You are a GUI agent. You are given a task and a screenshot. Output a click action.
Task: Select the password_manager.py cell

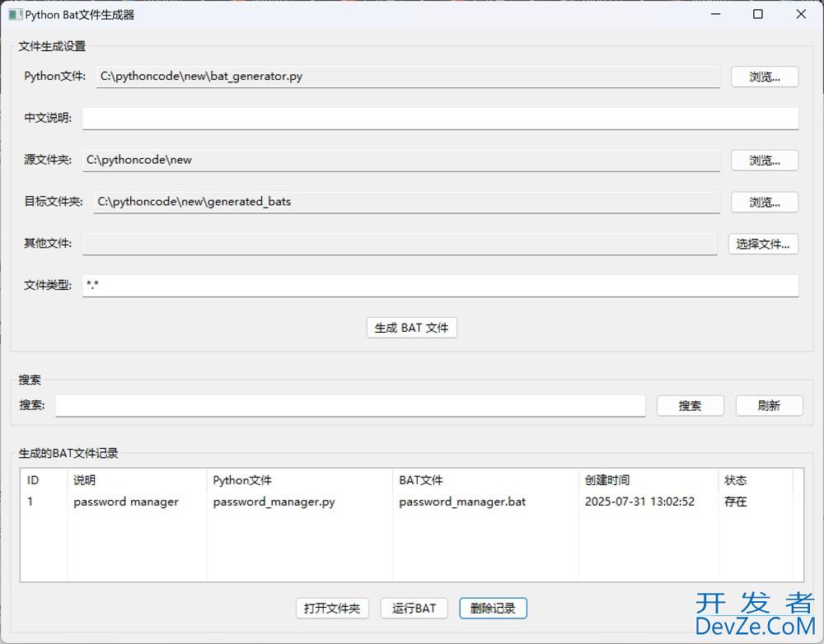(x=300, y=502)
